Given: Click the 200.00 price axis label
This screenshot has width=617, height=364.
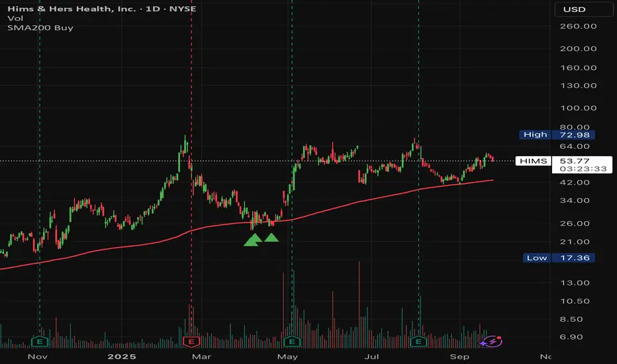Looking at the screenshot, I should tap(578, 48).
